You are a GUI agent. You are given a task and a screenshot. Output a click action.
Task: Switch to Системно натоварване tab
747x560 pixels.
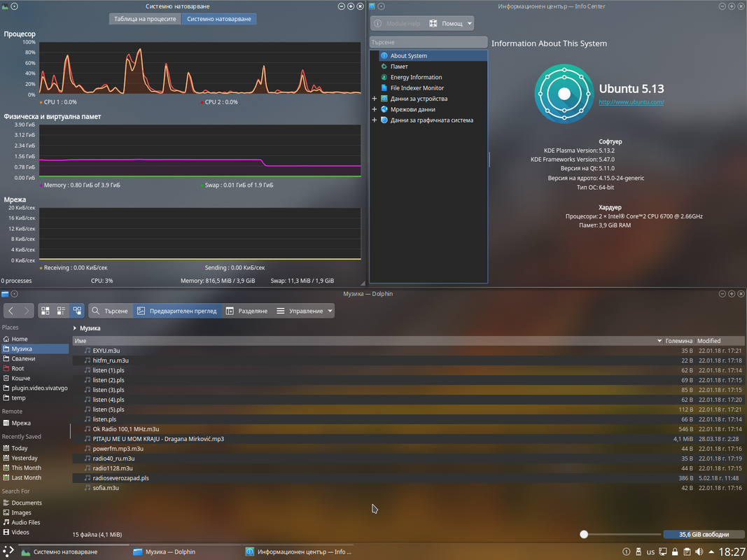218,19
